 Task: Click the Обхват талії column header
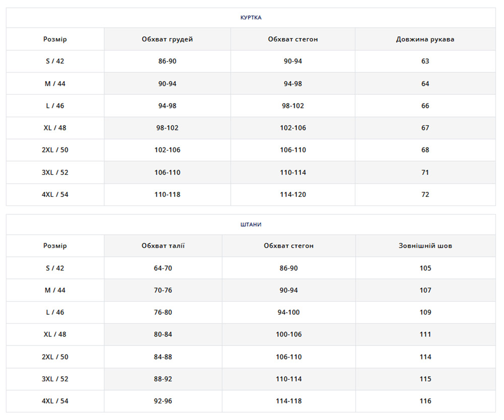pos(163,246)
